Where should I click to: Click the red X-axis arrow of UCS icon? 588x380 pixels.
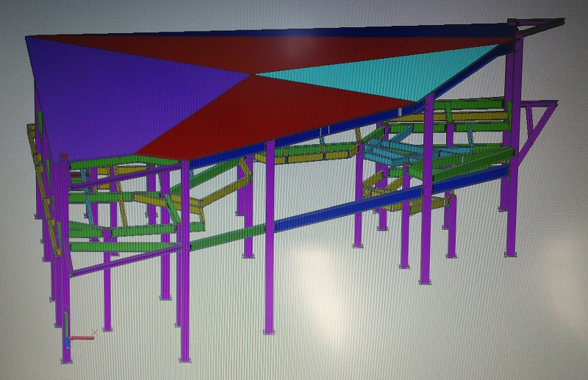pos(85,337)
